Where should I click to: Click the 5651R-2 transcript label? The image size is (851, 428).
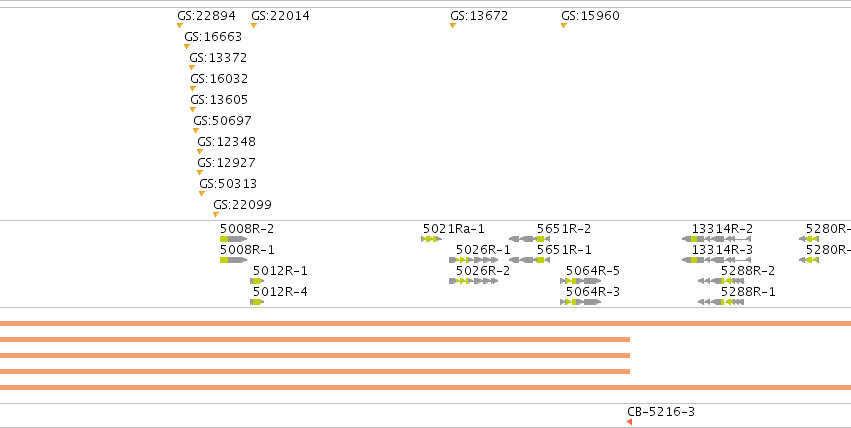click(x=564, y=229)
